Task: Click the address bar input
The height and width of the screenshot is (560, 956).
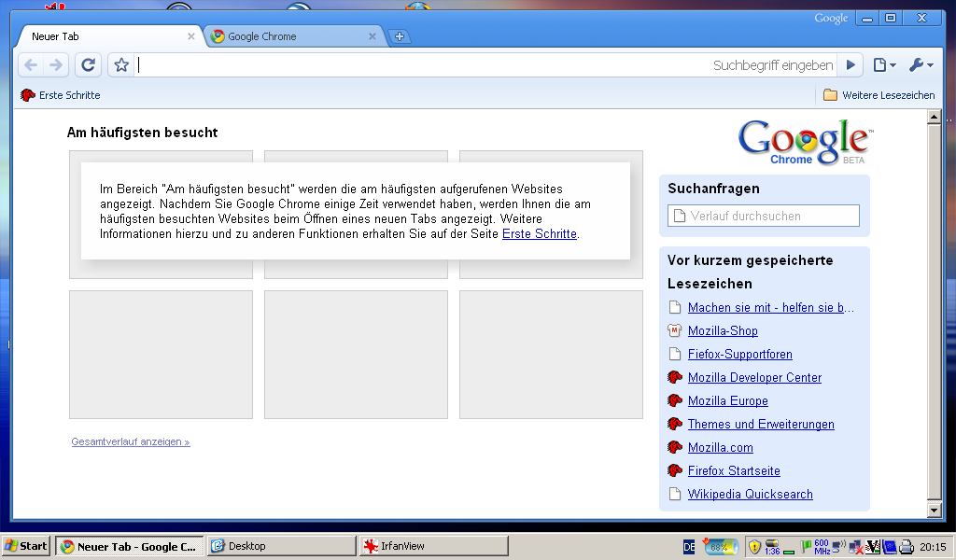Action: click(x=420, y=64)
